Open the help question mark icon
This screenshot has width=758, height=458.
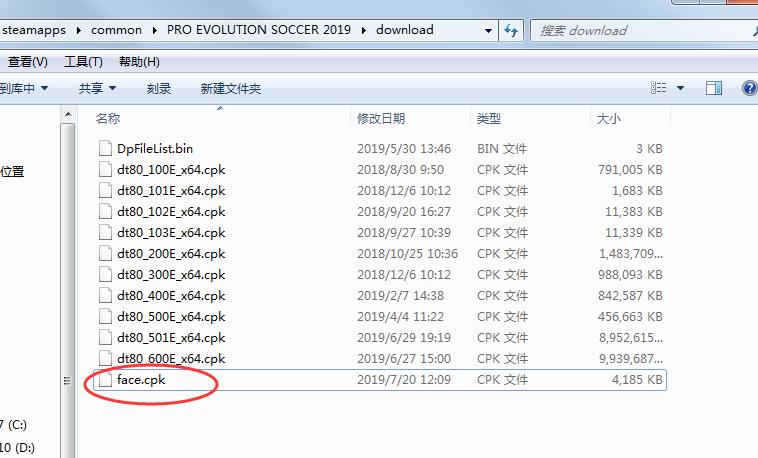(x=749, y=88)
